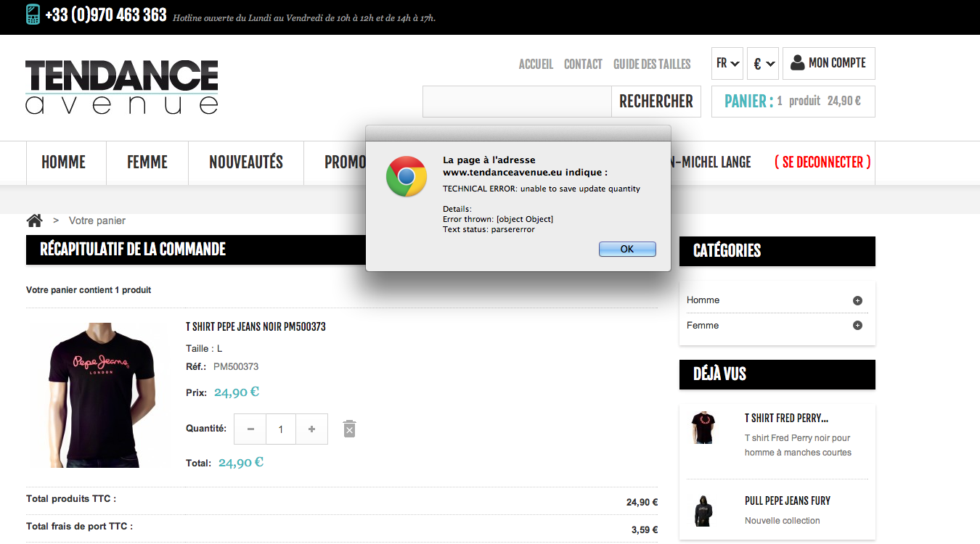Click the Pull Pepe Jeans Fury thumbnail
Screen dimensions: 980x544
tap(703, 511)
